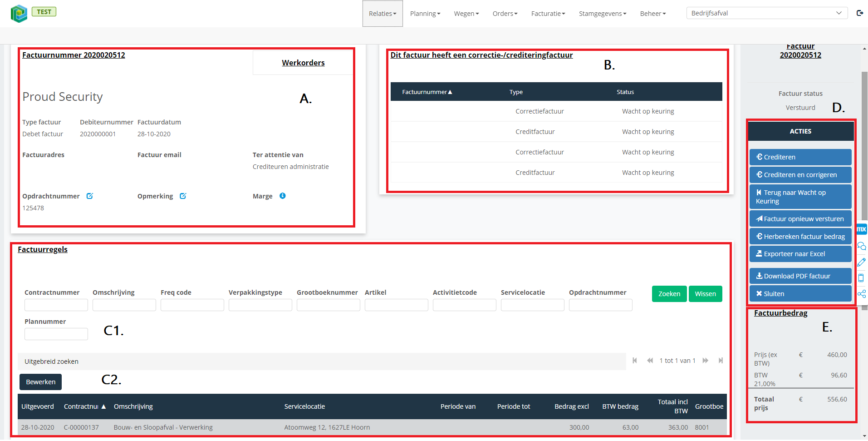The image size is (868, 441).
Task: Click the Artikel search field
Action: tap(397, 305)
